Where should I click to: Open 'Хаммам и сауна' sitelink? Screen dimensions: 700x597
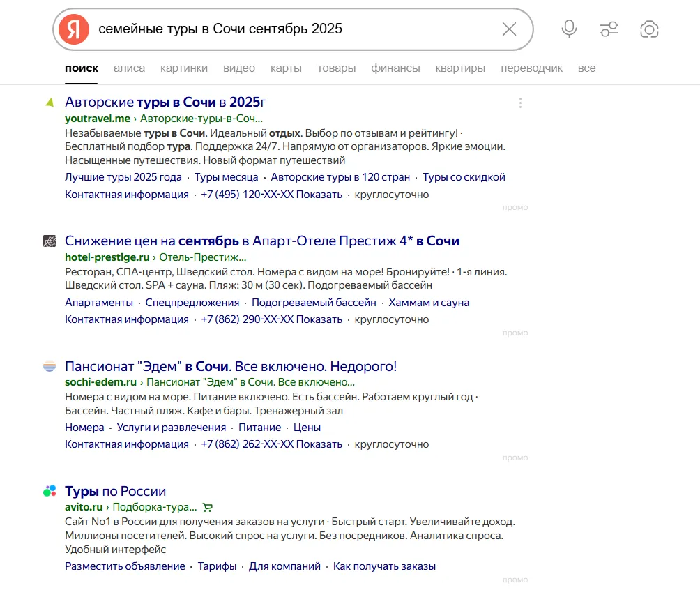pyautogui.click(x=429, y=303)
